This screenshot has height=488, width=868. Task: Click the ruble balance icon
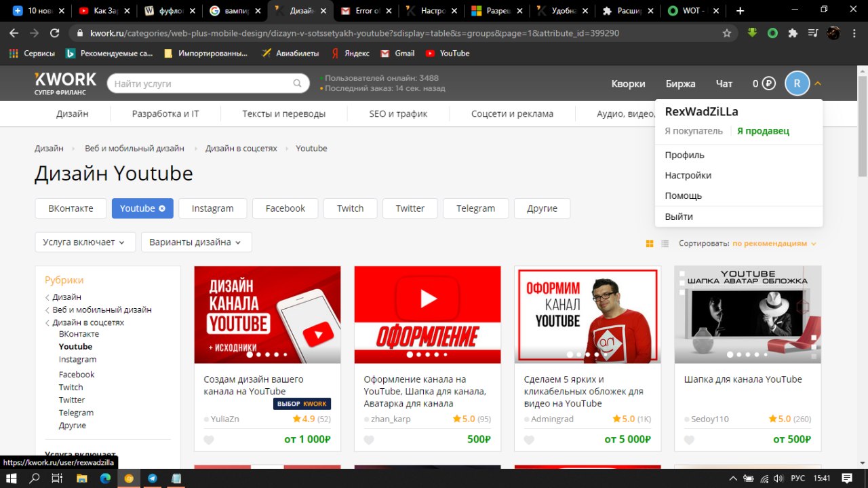768,83
